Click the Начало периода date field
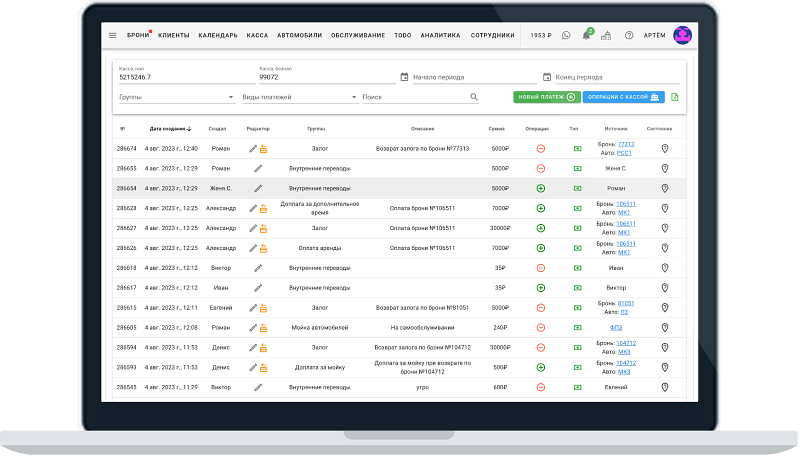 click(474, 77)
